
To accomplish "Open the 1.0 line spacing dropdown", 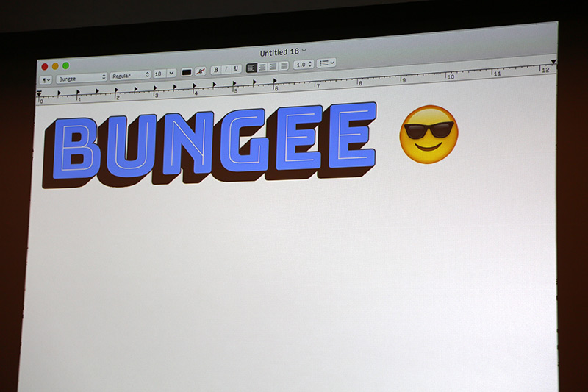I will click(304, 64).
